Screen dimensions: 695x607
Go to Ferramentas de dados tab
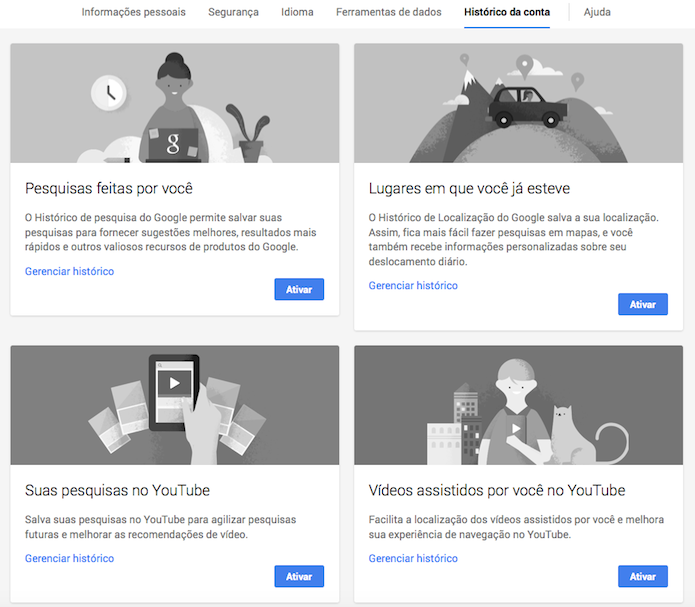point(389,12)
